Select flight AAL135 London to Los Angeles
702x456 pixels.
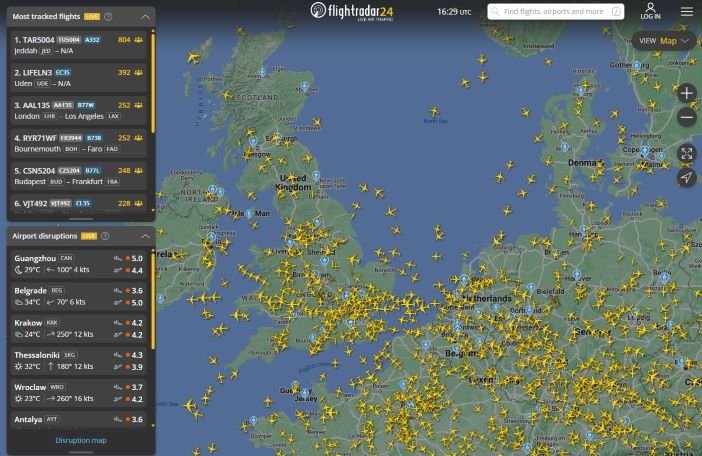[x=78, y=110]
